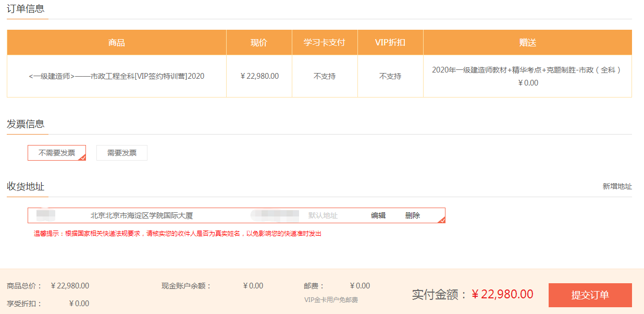The width and height of the screenshot is (644, 314).
Task: Open the 市政工程全科 VIP签约特训营 product link
Action: pyautogui.click(x=116, y=76)
